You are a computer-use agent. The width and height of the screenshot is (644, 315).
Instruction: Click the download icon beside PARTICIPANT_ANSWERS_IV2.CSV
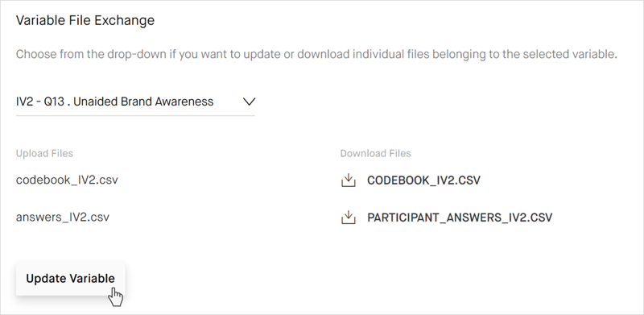pos(349,218)
